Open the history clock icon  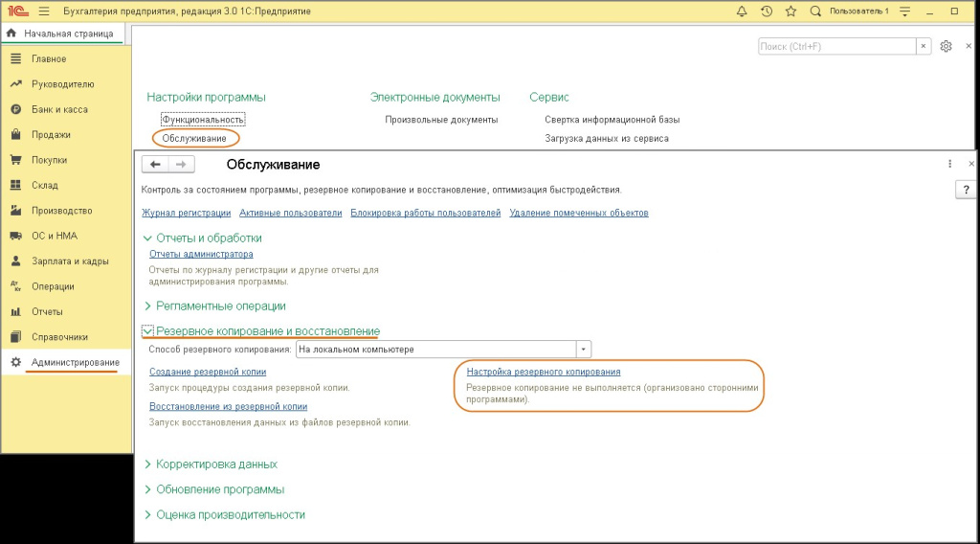point(767,11)
